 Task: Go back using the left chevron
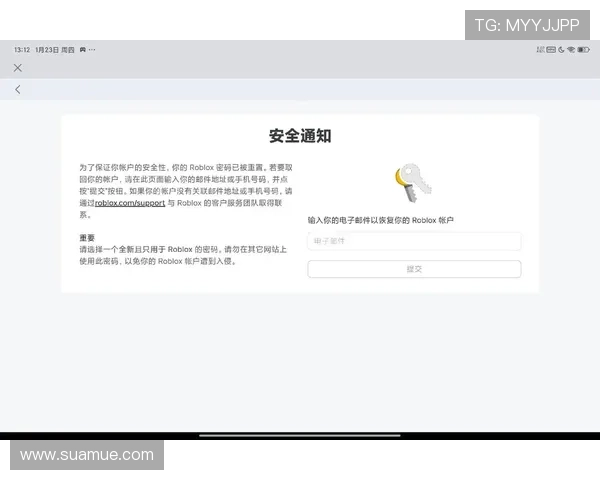coord(18,90)
